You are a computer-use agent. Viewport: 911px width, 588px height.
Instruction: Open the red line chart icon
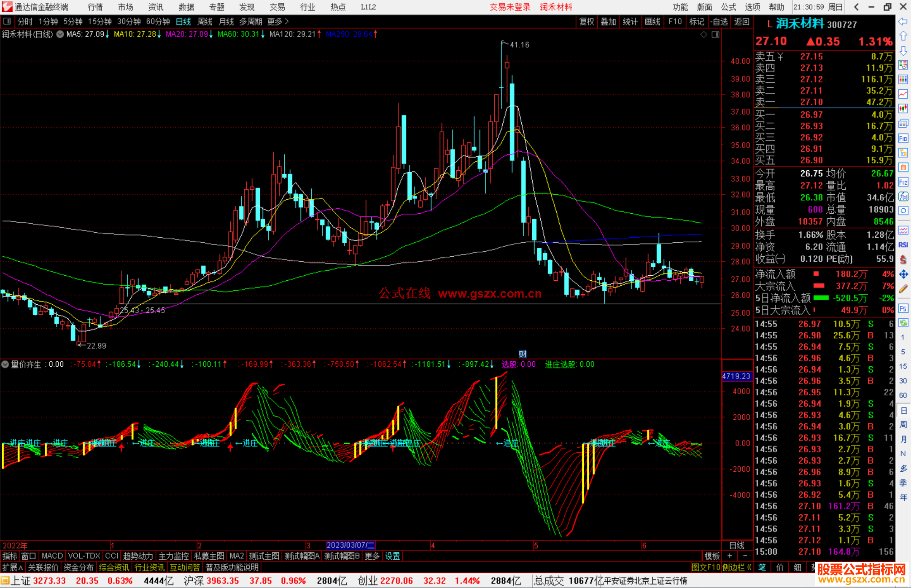(903, 94)
